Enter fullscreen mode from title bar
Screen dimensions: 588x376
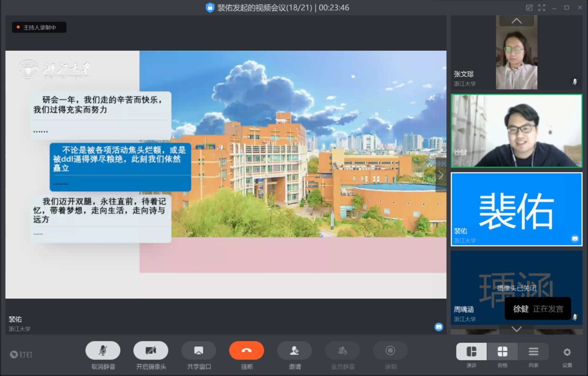542,8
